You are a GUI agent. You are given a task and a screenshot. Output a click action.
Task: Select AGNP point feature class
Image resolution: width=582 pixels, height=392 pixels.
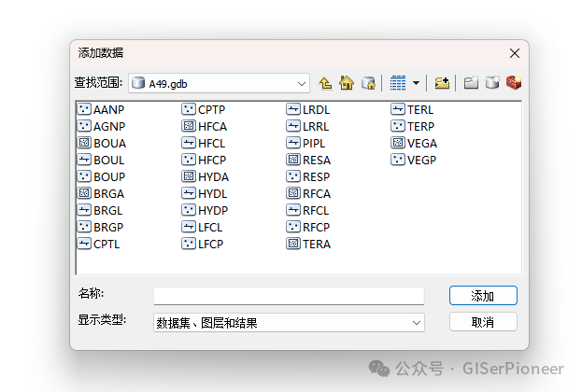click(x=101, y=126)
